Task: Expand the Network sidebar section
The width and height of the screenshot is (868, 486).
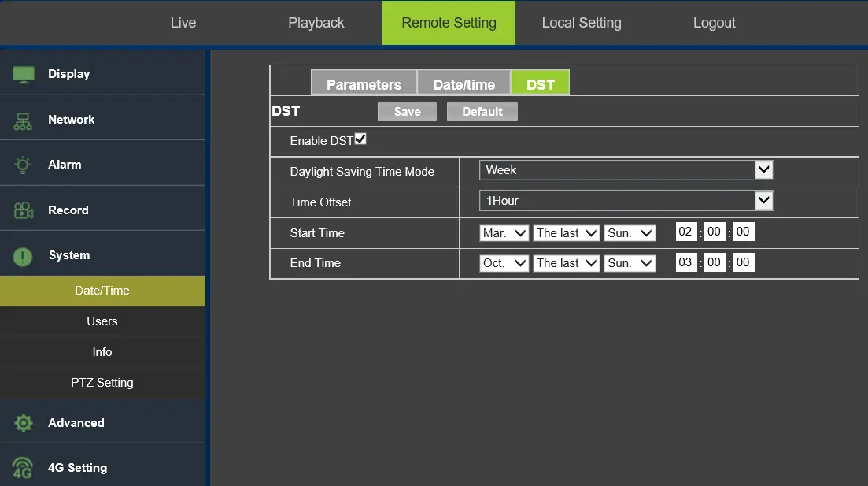Action: (x=102, y=120)
